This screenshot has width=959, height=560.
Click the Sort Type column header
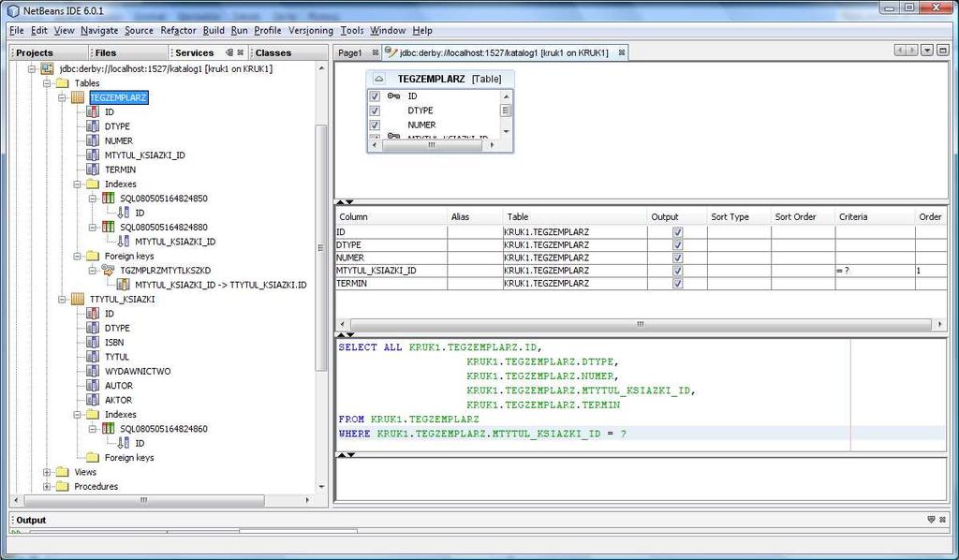click(739, 216)
